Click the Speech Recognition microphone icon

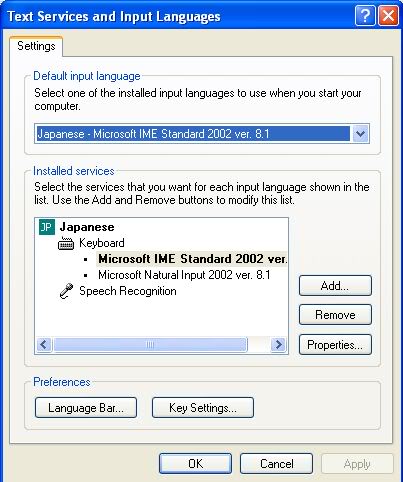tap(66, 291)
